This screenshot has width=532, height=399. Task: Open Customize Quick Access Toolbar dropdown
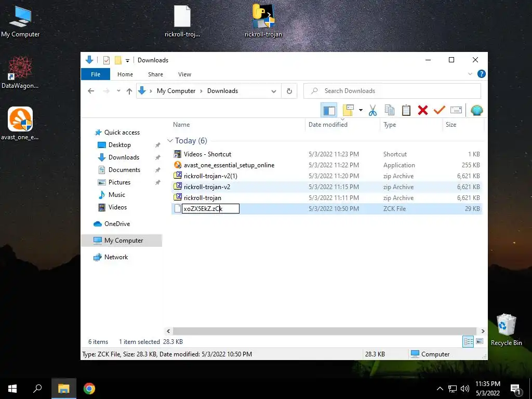point(128,61)
